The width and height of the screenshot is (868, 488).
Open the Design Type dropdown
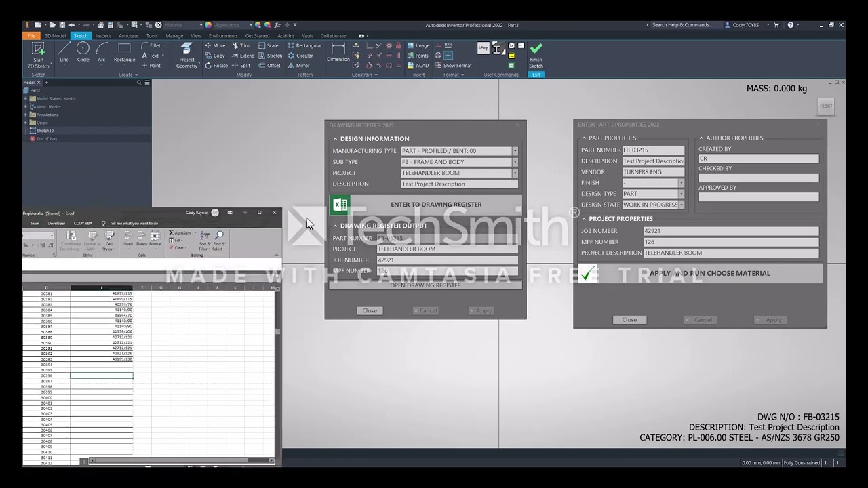coord(682,194)
